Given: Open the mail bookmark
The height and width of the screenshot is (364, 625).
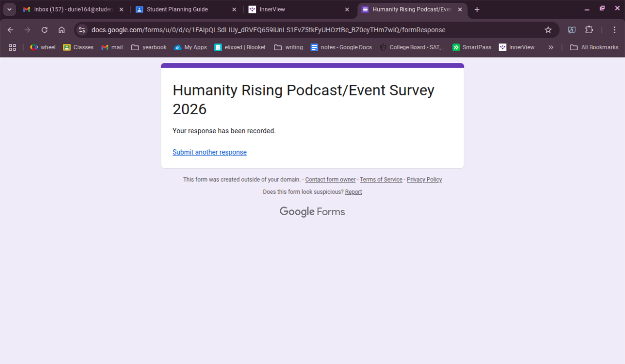Looking at the screenshot, I should point(112,47).
